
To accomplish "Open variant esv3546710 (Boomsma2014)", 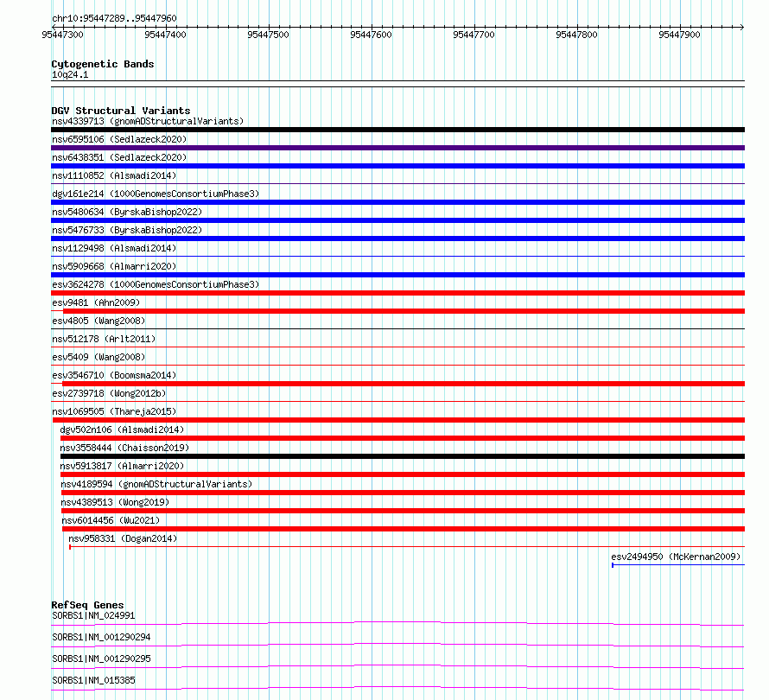I will [x=114, y=375].
